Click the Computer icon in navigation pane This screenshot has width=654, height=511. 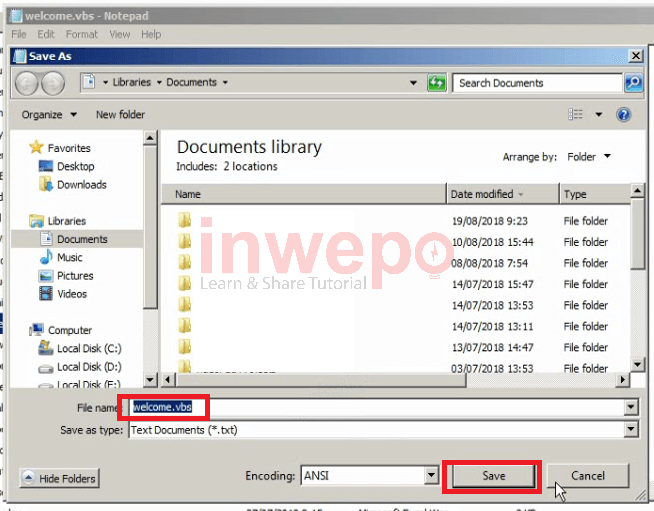pyautogui.click(x=37, y=330)
